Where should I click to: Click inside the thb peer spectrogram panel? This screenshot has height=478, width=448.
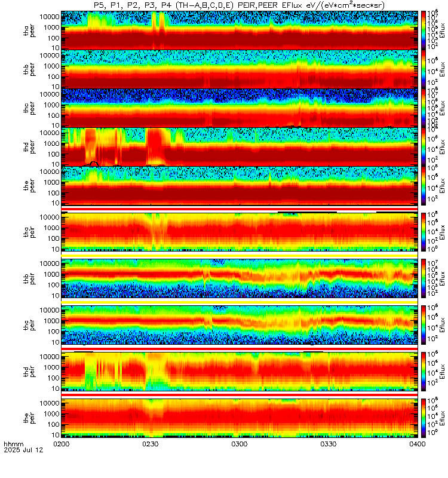click(x=240, y=69)
